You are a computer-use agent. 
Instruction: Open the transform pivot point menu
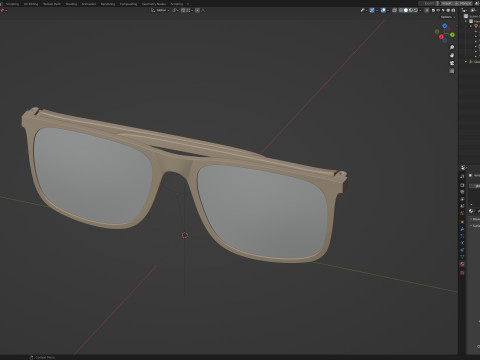click(176, 10)
